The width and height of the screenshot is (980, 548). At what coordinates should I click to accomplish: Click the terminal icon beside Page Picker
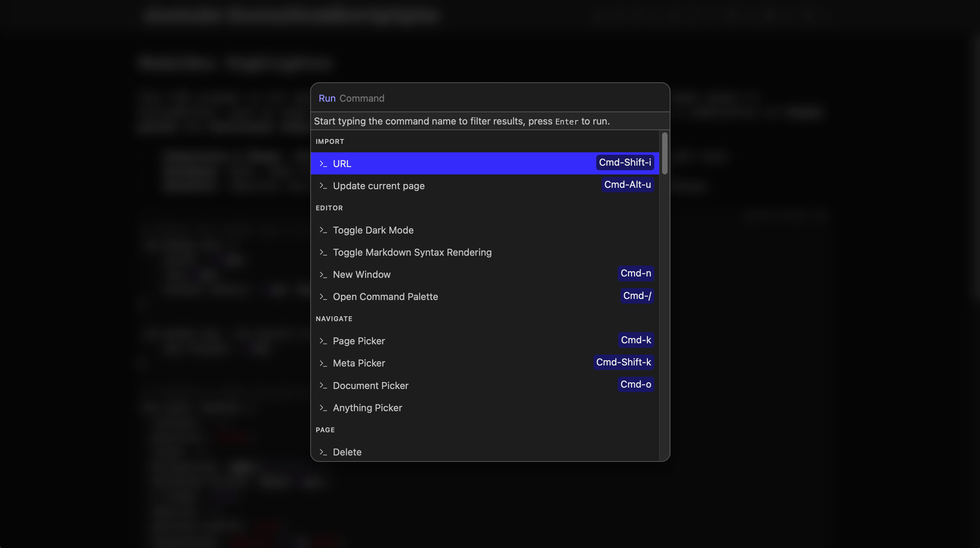[323, 341]
